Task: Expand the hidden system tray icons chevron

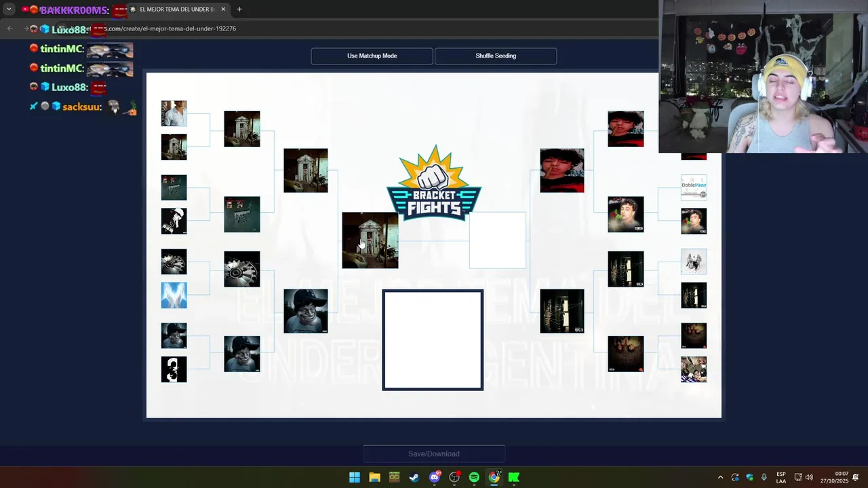Action: tap(720, 477)
